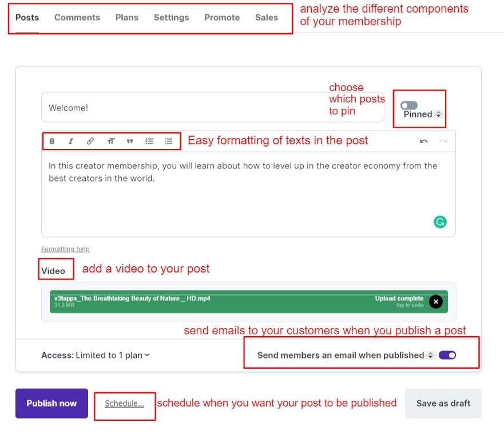Click the Welcome! post title field
The width and height of the screenshot is (504, 434).
pyautogui.click(x=212, y=108)
